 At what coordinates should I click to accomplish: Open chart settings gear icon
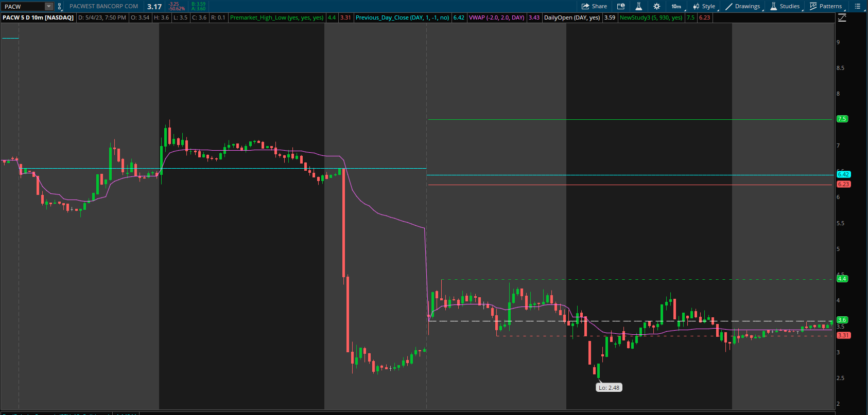656,7
